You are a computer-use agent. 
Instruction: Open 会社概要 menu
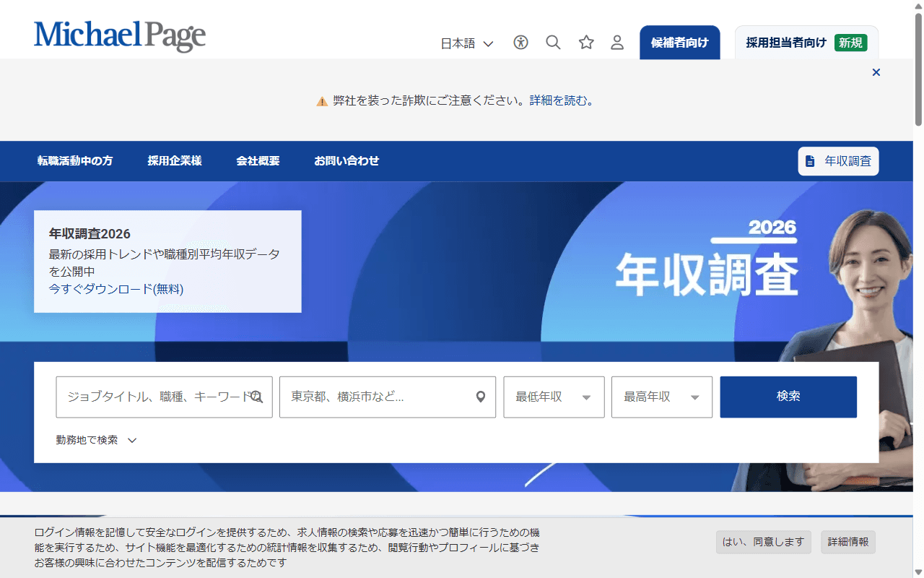click(258, 161)
